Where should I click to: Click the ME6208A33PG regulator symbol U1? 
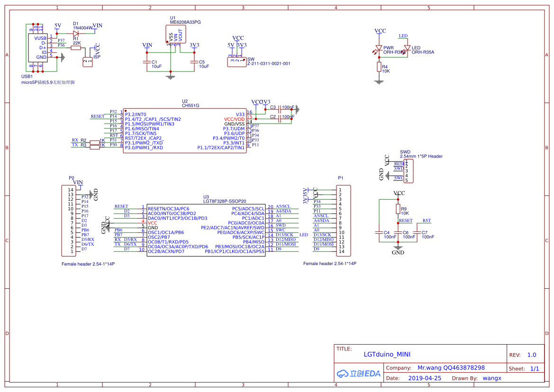(x=176, y=33)
